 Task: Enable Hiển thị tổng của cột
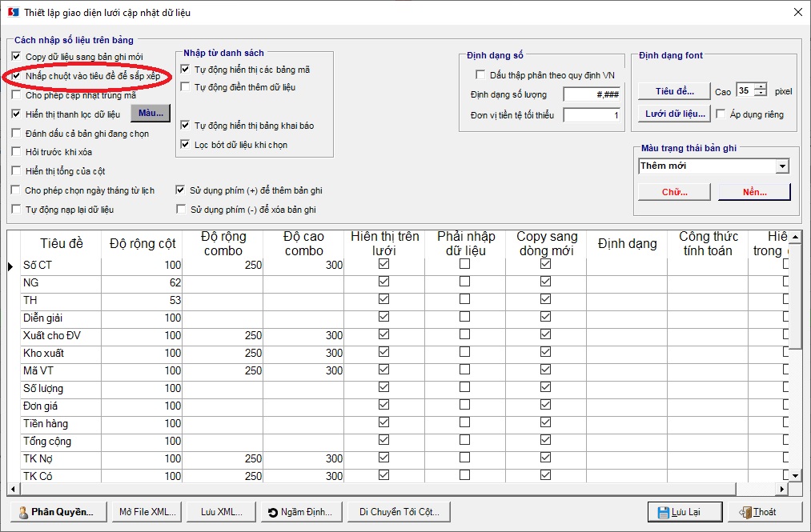[x=17, y=170]
